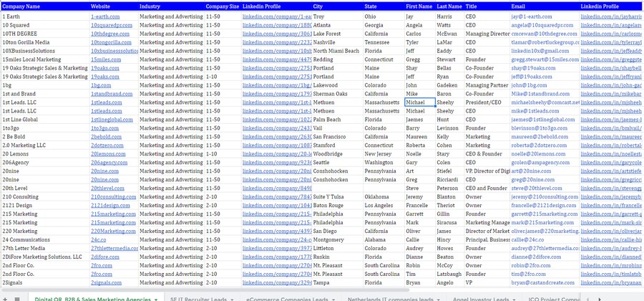This screenshot has width=644, height=301.
Task: Select the Email header cell
Action: 545,6
